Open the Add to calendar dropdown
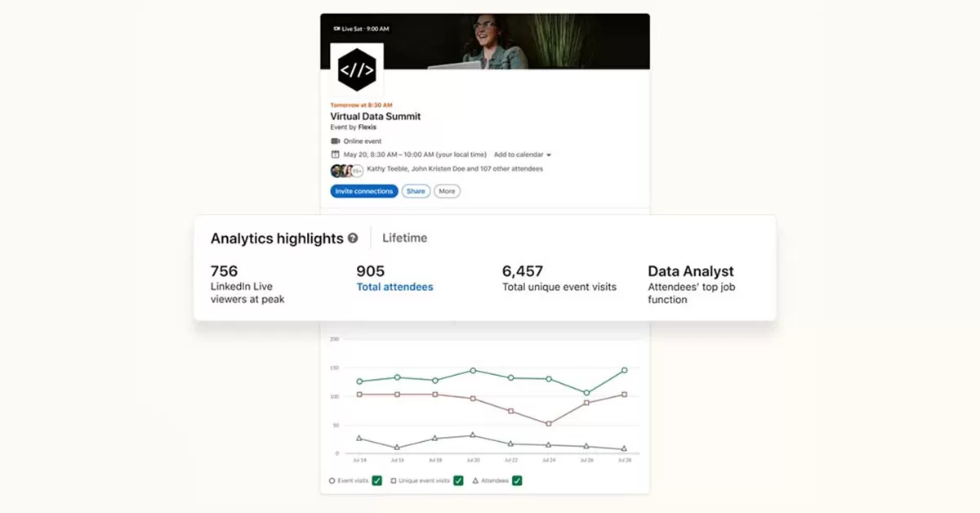Screen dimensions: 980x513 (x=523, y=154)
